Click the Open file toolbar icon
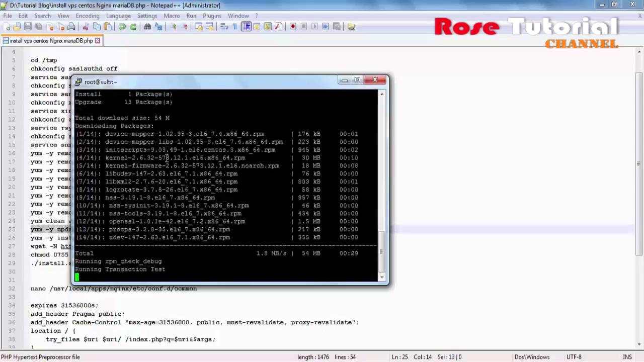 [x=17, y=27]
